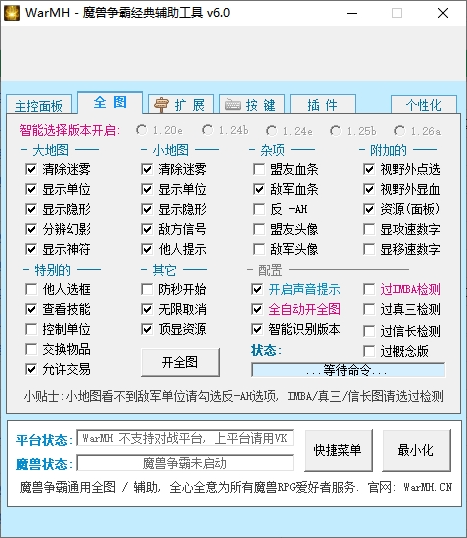Click the 开全图 button
The image size is (467, 538).
[180, 362]
